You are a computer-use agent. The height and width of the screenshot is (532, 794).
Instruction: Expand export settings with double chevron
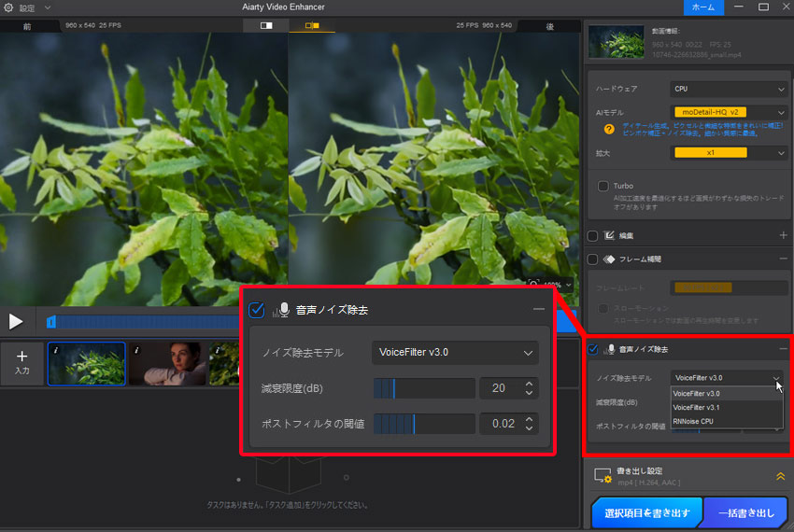point(780,476)
